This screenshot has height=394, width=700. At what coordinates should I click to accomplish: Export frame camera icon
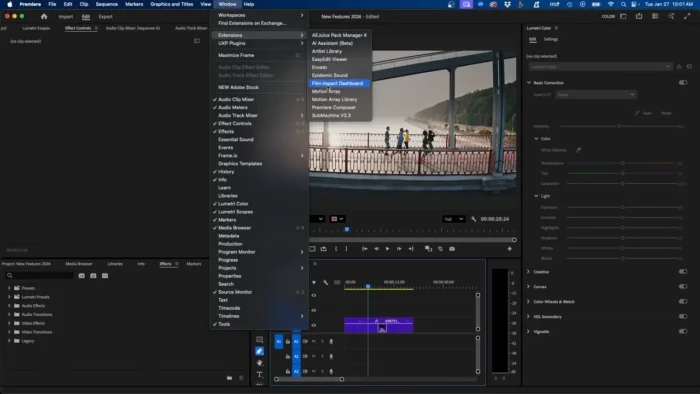(452, 249)
